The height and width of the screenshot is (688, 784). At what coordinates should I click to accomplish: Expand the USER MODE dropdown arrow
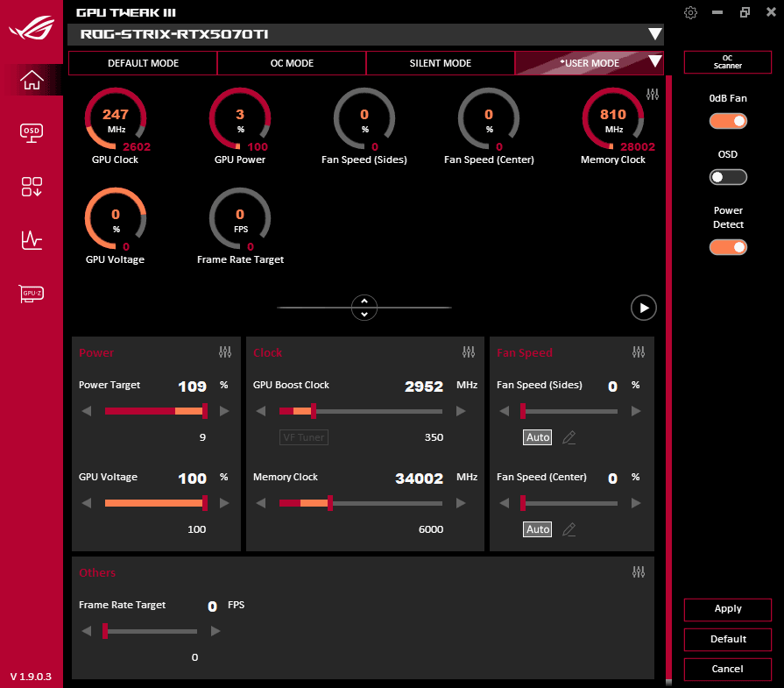(655, 62)
